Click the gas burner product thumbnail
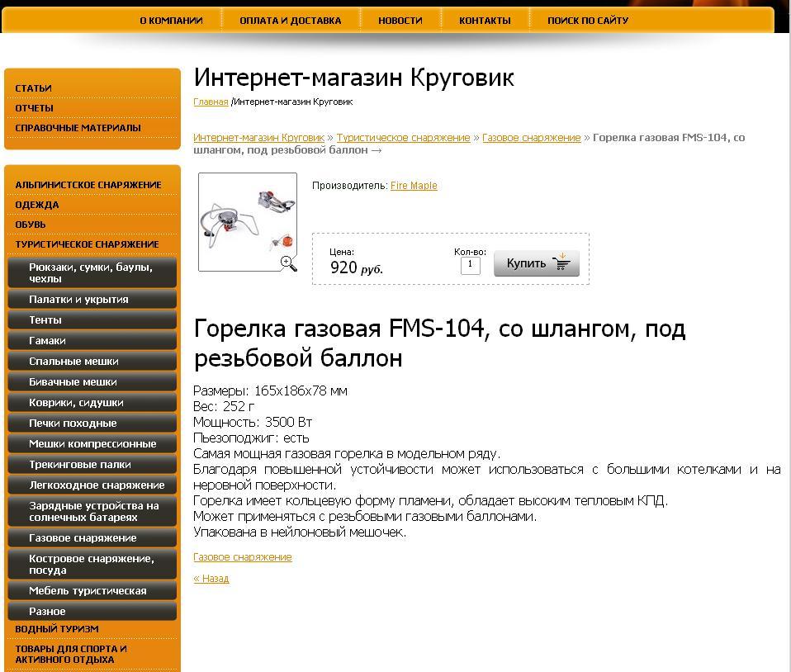Image resolution: width=791 pixels, height=672 pixels. coord(247,220)
